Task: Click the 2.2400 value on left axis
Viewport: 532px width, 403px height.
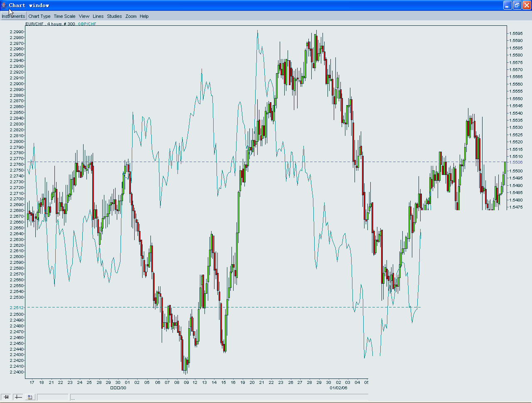Action: 17,372
